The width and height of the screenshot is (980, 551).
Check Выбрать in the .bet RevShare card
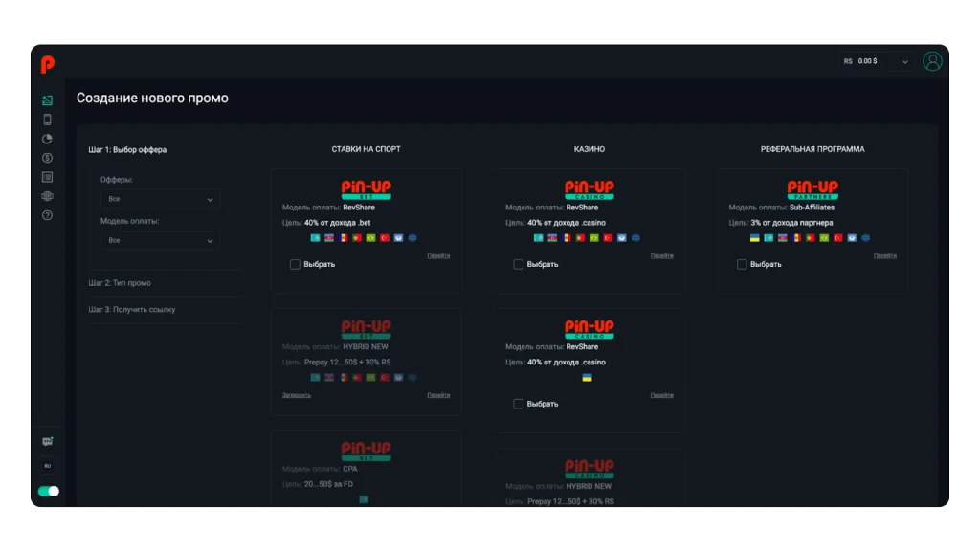point(295,264)
